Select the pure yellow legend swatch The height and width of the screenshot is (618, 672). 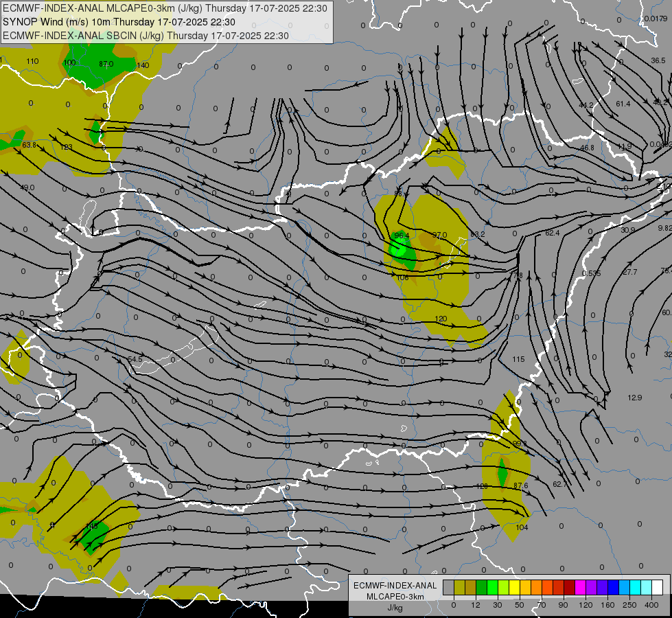(x=515, y=587)
